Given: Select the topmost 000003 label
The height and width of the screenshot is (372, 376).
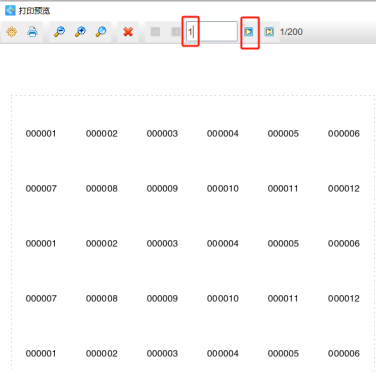Looking at the screenshot, I should pyautogui.click(x=162, y=134).
